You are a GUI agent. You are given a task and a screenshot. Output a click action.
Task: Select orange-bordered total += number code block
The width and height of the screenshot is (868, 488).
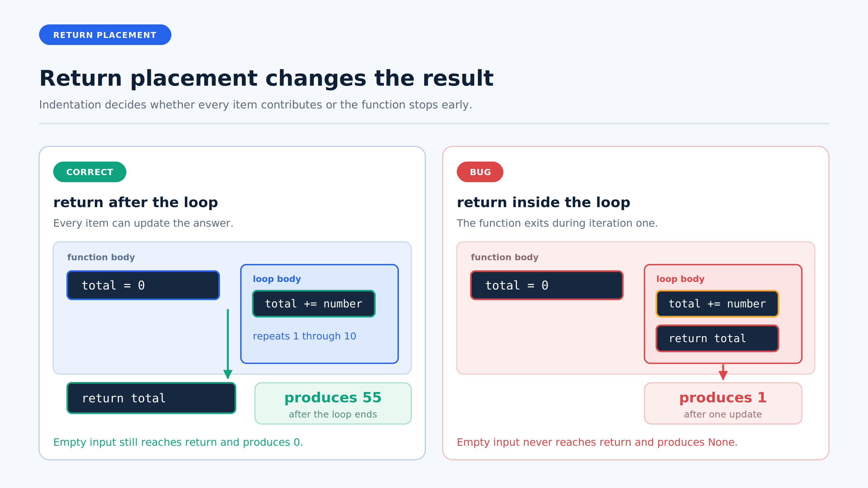click(x=717, y=303)
